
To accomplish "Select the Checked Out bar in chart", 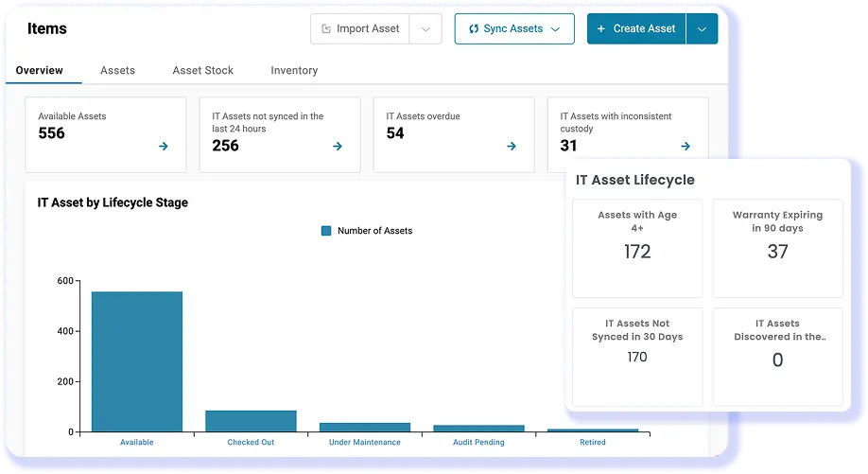I will (251, 421).
